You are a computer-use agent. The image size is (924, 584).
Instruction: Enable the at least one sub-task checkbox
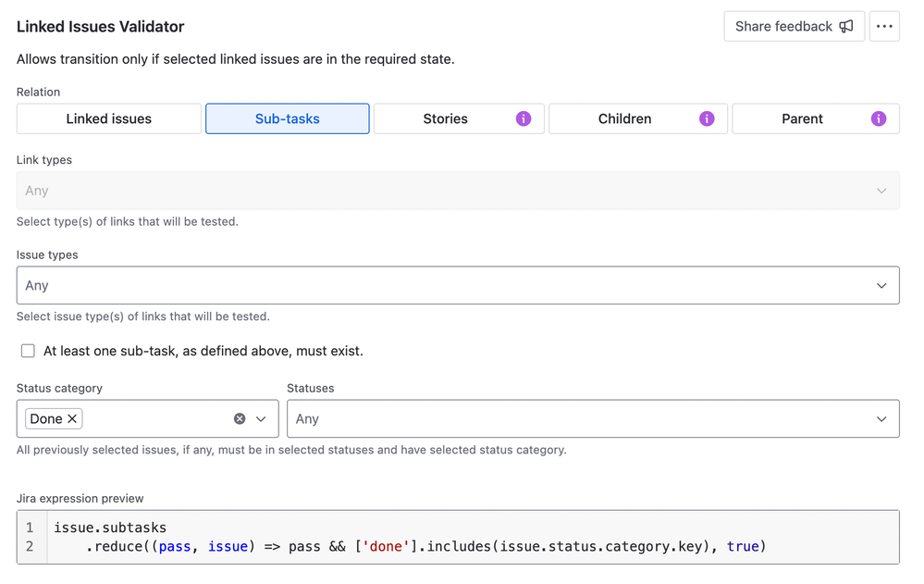click(28, 351)
